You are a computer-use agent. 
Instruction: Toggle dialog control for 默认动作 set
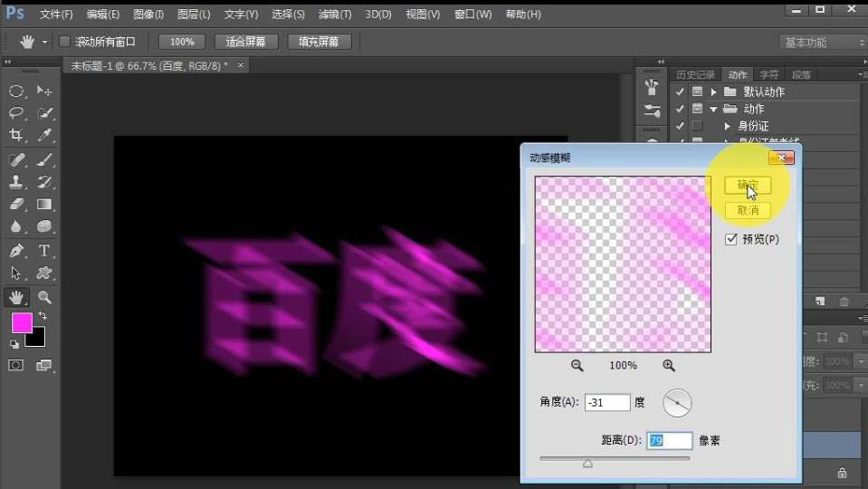(698, 91)
